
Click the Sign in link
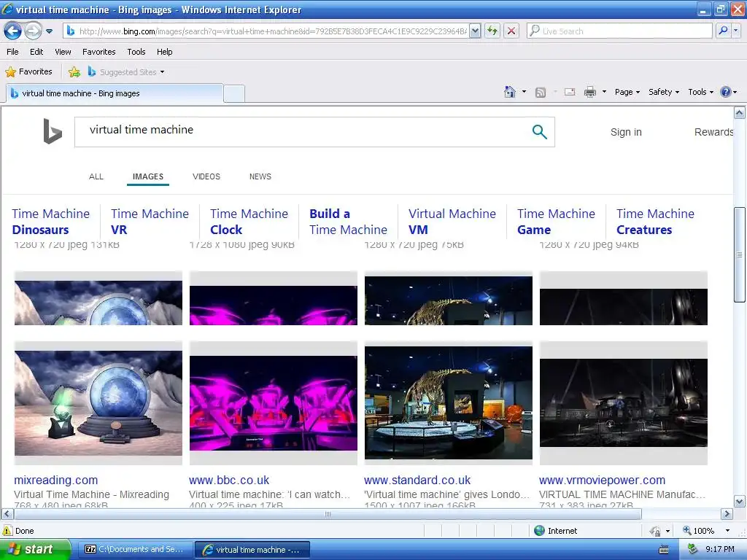[626, 132]
